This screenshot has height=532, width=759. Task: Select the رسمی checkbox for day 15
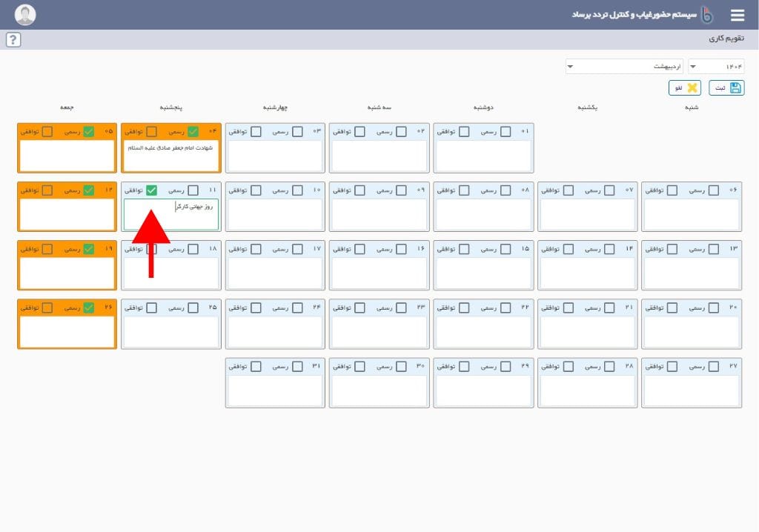click(506, 249)
